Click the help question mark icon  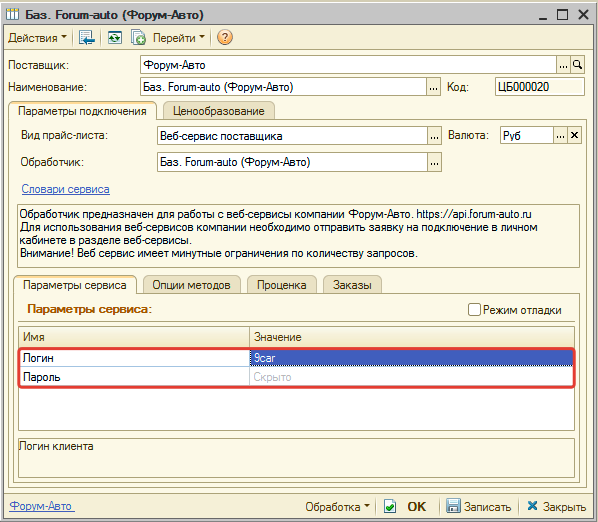(x=225, y=37)
